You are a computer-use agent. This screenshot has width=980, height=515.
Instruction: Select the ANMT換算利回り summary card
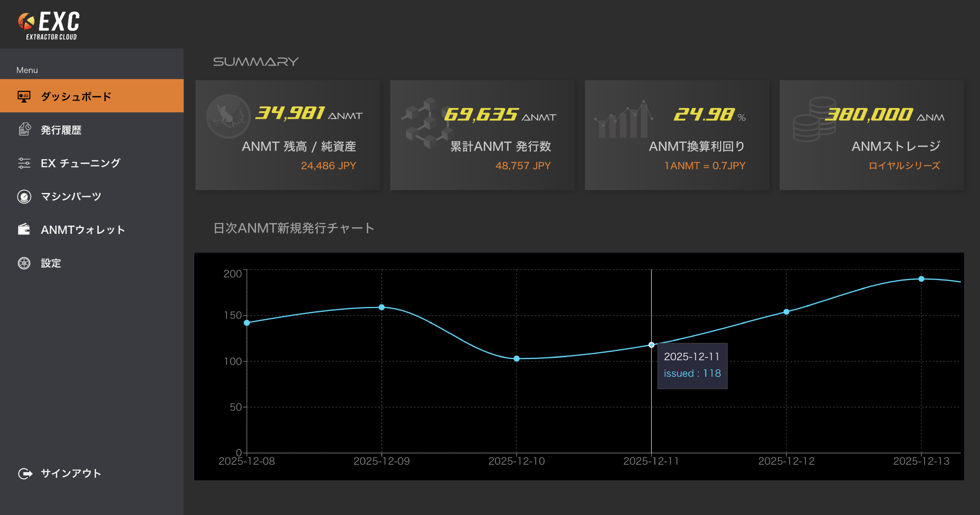[x=677, y=135]
